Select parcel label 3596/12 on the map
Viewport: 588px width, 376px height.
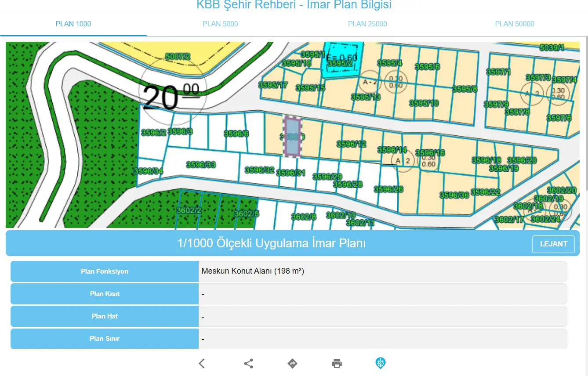coord(351,144)
